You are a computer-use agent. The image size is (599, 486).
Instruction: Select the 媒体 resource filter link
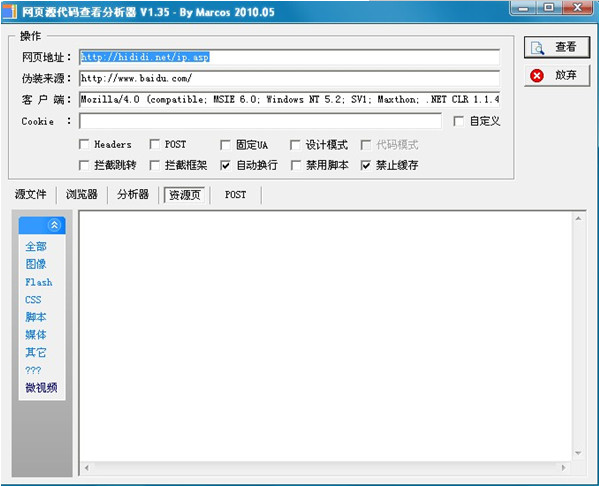click(36, 335)
